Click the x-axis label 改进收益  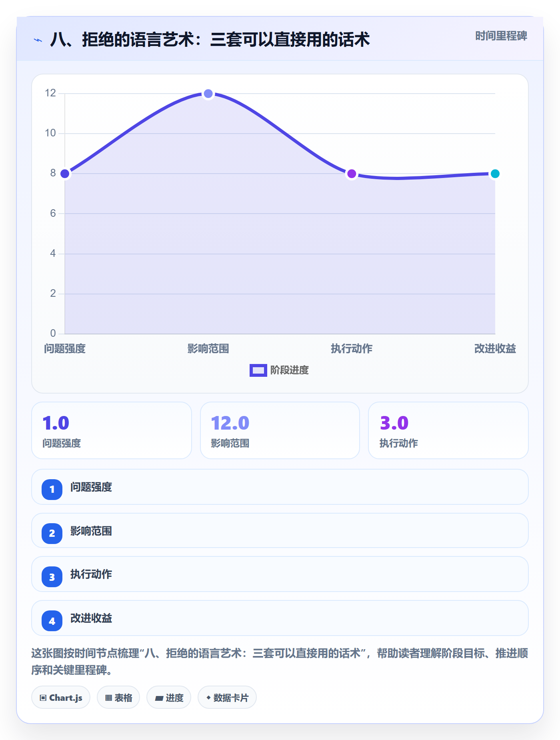click(495, 349)
